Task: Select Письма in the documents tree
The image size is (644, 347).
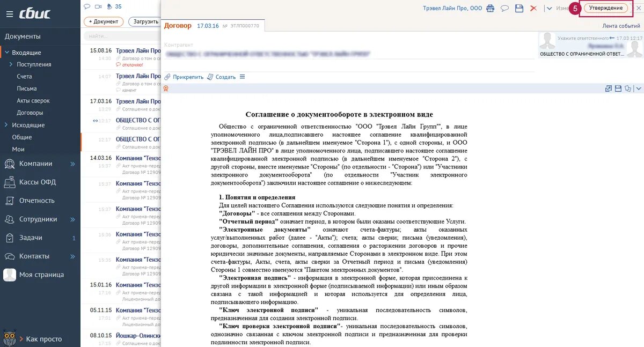Action: tap(27, 88)
